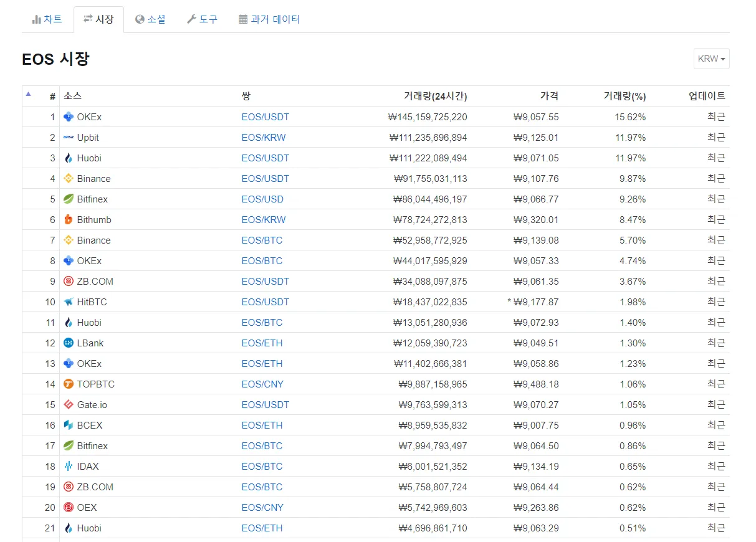The image size is (756, 542).
Task: Click the TOPBTC logo icon
Action: tap(69, 384)
